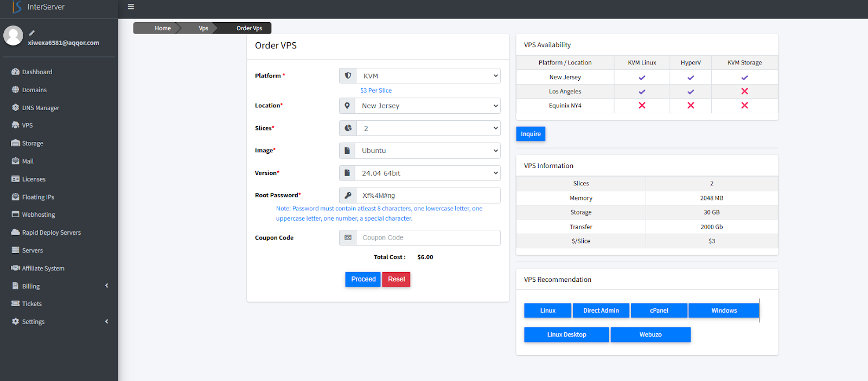The image size is (868, 381).
Task: Click the Equinix NY4 row label
Action: point(565,106)
